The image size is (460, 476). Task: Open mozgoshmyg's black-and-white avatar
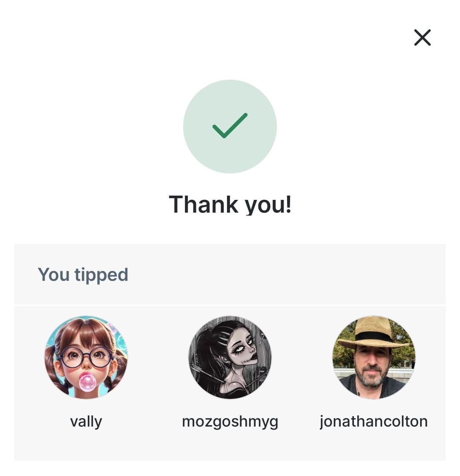coord(230,357)
